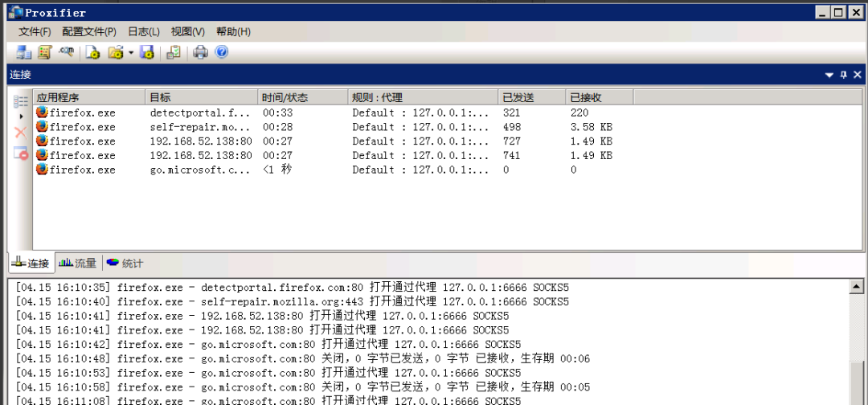Open the 日志(L) menu

click(143, 31)
